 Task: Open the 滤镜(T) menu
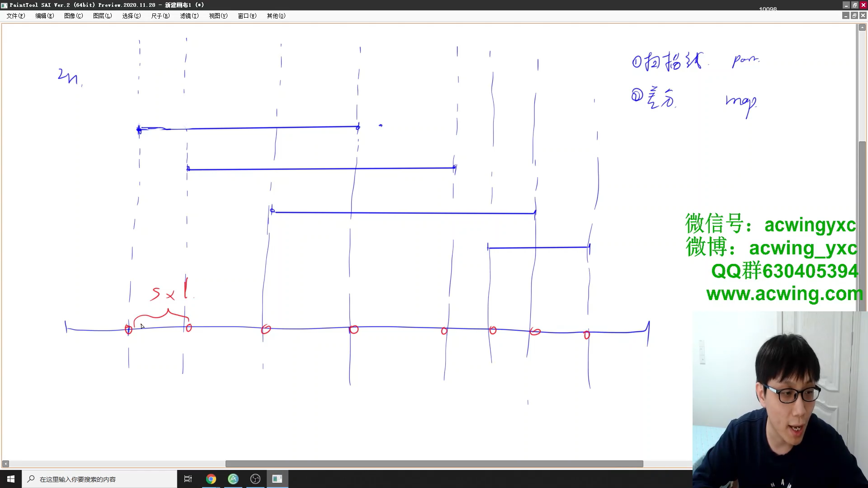pyautogui.click(x=189, y=16)
